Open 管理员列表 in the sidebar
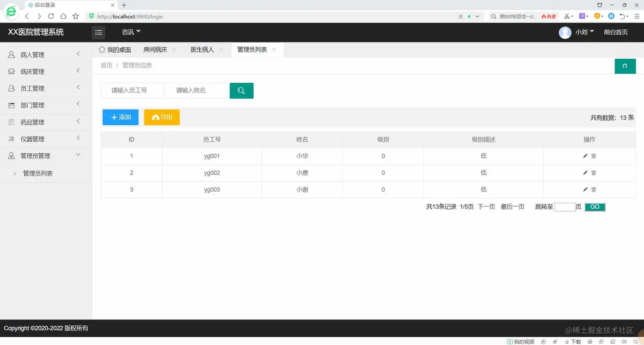 pos(38,173)
